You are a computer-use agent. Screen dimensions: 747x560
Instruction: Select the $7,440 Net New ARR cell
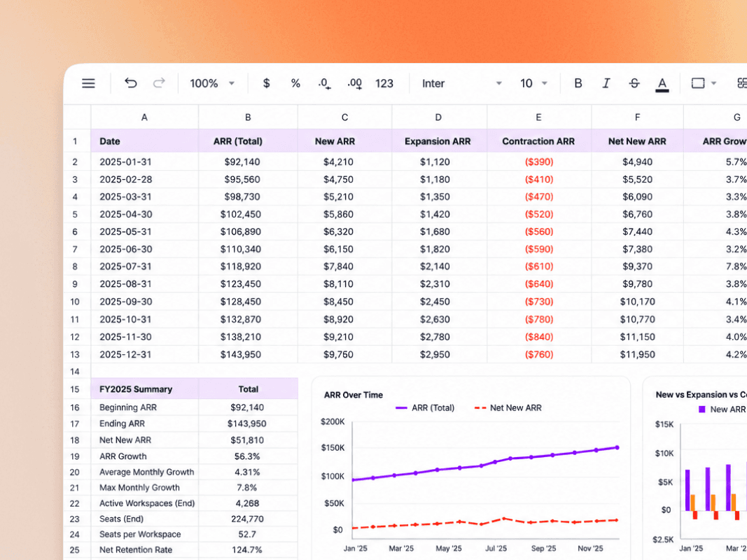tap(637, 232)
